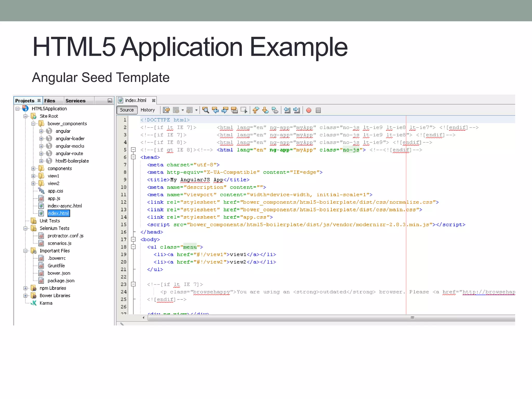This screenshot has width=532, height=399.
Task: Expand the components folder
Action: 33,169
